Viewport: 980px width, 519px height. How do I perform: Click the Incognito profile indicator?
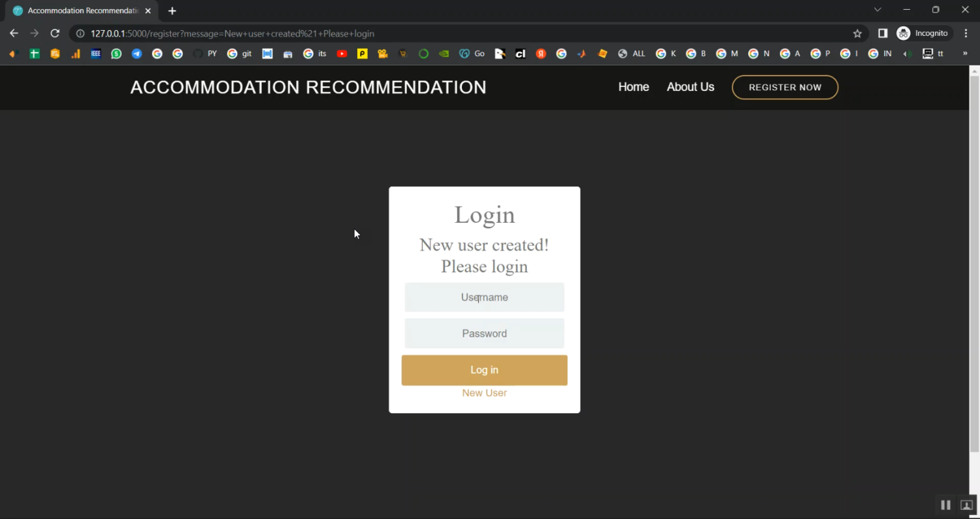click(923, 33)
